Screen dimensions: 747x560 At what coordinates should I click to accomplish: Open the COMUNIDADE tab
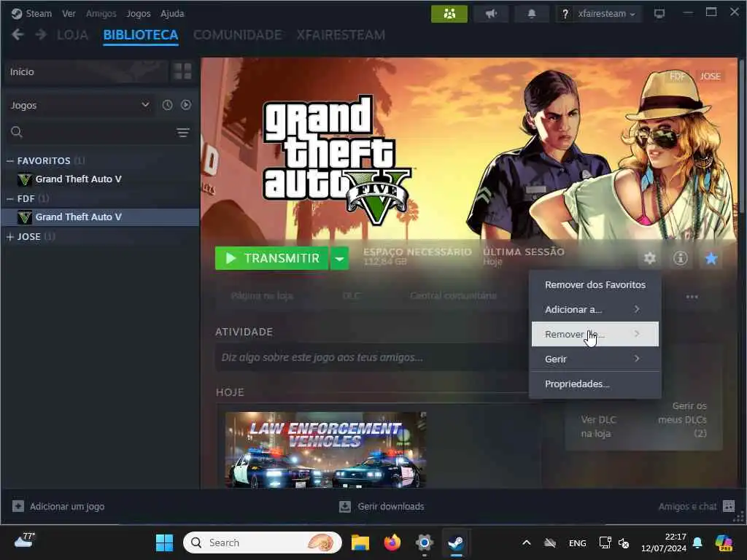pos(237,35)
